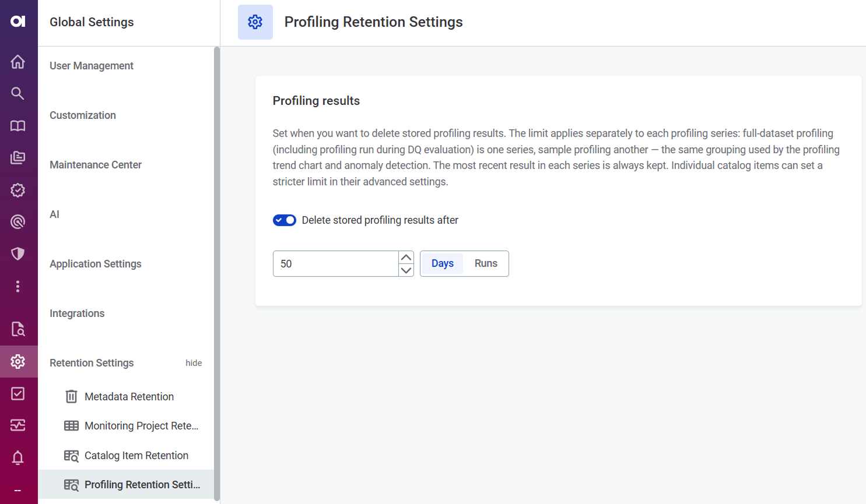
Task: Click the table icon for Monitoring Project Retention
Action: coord(71,426)
